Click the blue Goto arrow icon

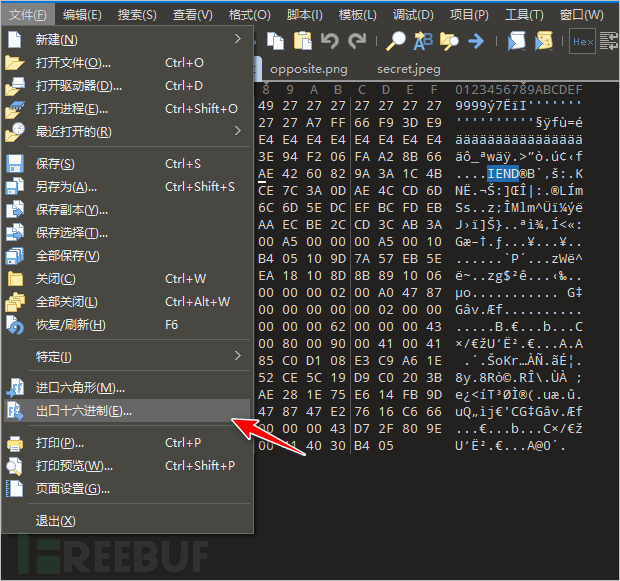pos(476,41)
